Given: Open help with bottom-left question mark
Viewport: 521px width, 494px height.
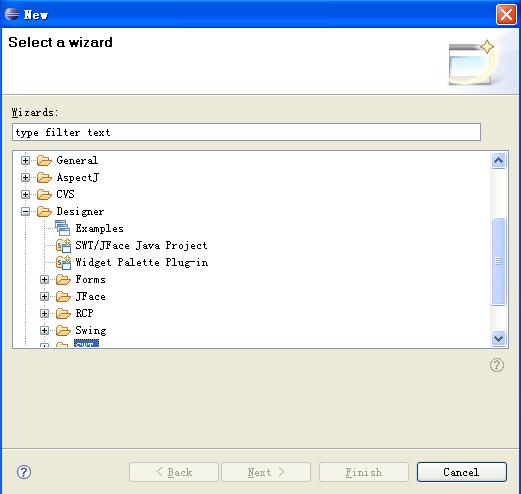Looking at the screenshot, I should tap(24, 472).
